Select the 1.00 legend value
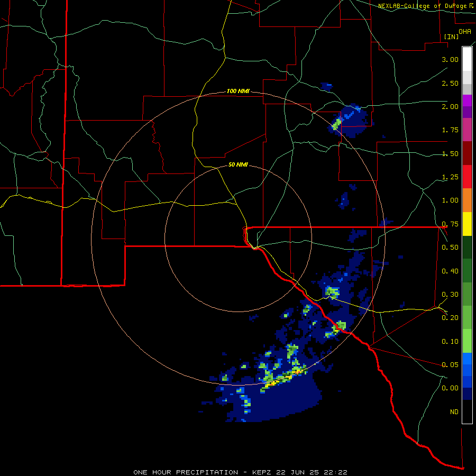 (450, 200)
